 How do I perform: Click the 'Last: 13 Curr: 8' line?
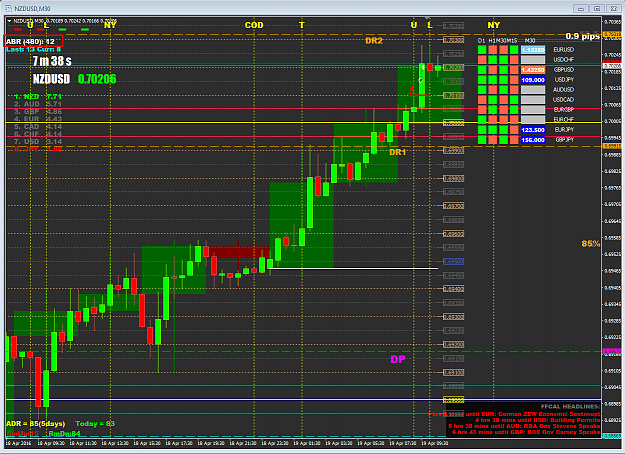(x=33, y=49)
